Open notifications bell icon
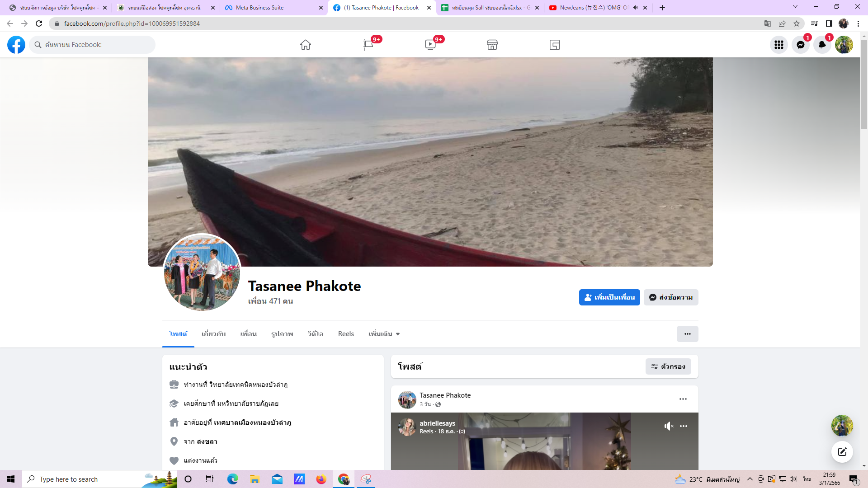 pos(822,45)
